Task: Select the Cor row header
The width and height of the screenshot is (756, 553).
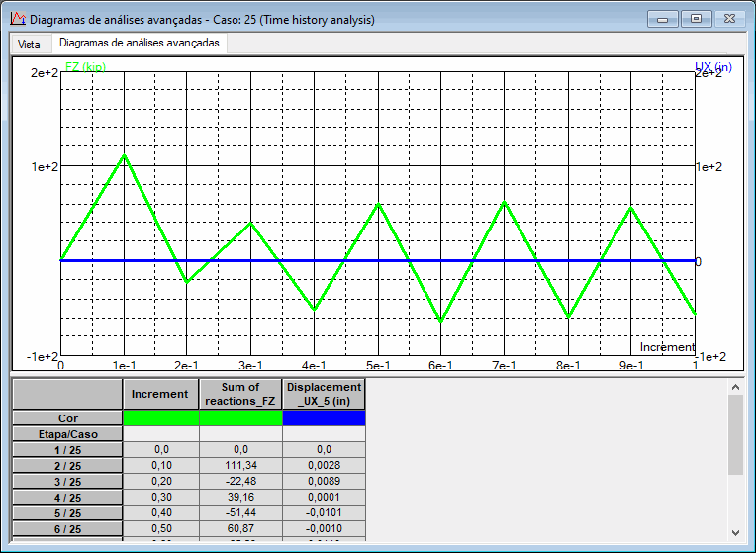Action: 67,418
